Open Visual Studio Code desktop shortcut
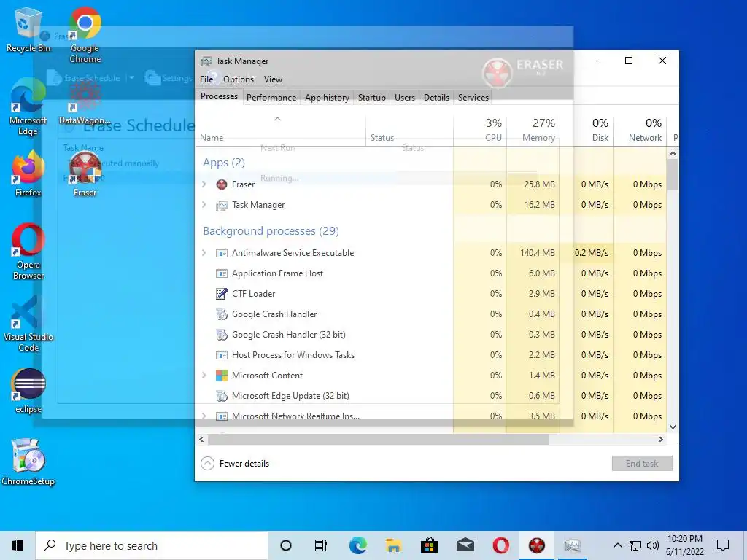 pos(28,324)
